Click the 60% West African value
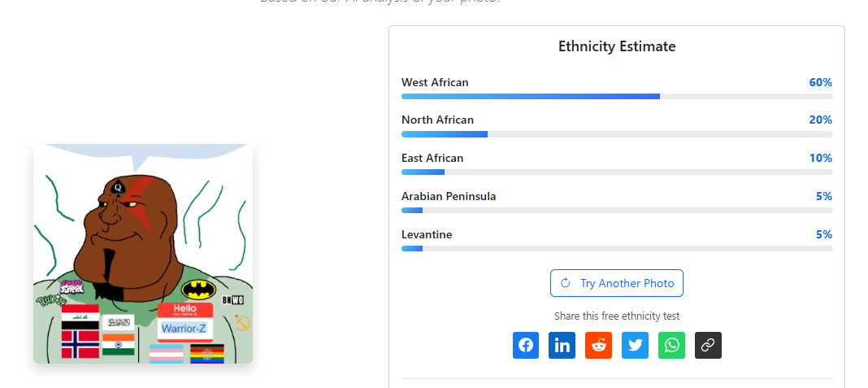 (x=820, y=82)
